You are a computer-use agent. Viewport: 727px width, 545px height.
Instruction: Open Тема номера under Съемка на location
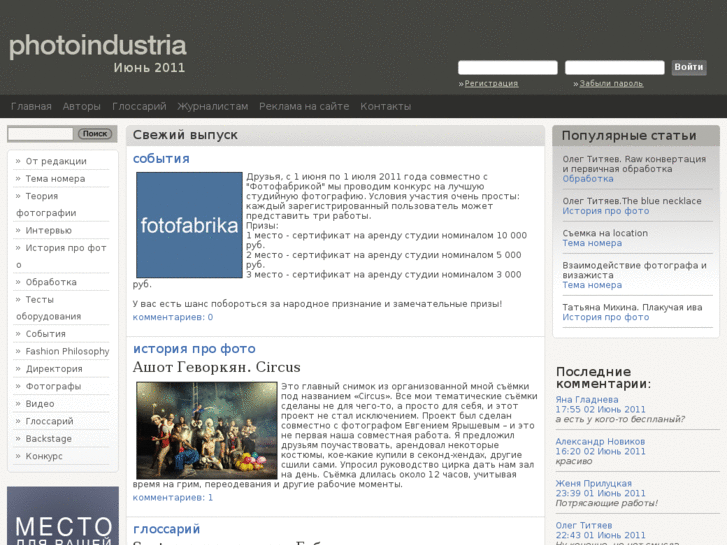592,243
